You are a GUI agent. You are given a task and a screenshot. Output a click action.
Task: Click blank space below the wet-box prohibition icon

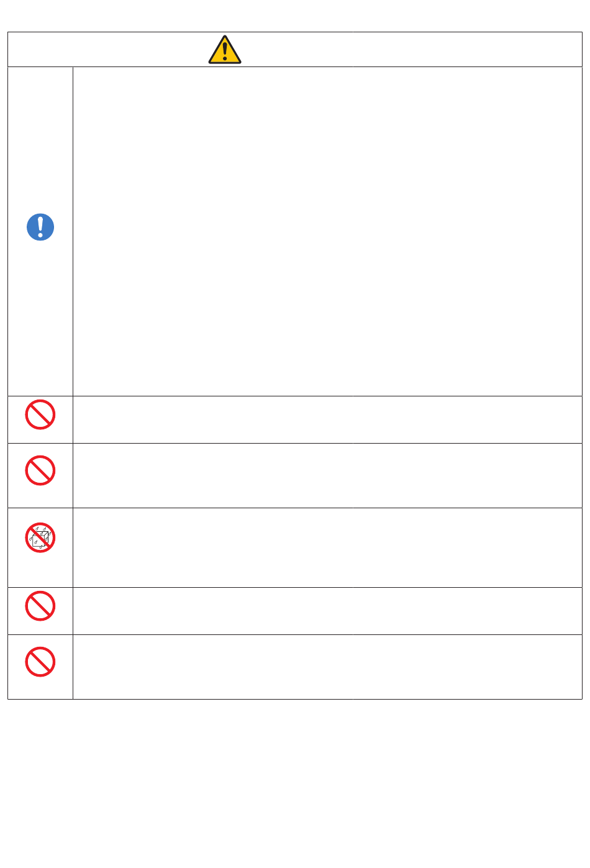click(40, 570)
